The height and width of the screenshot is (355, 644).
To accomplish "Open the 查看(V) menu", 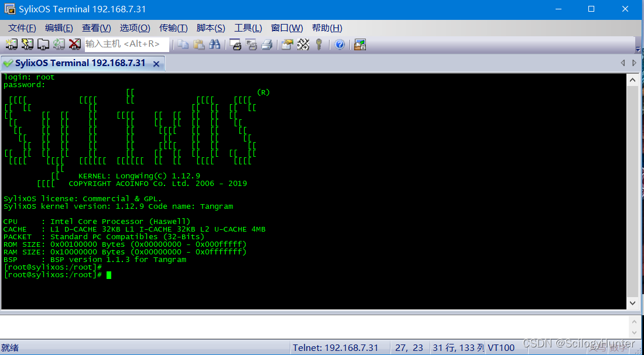I will (x=97, y=28).
